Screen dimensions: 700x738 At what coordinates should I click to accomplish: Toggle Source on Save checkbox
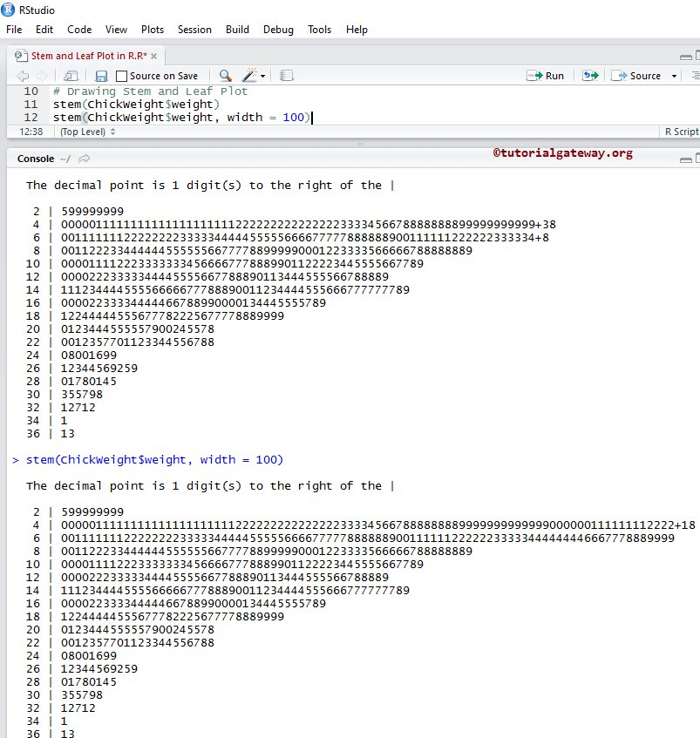(x=122, y=76)
